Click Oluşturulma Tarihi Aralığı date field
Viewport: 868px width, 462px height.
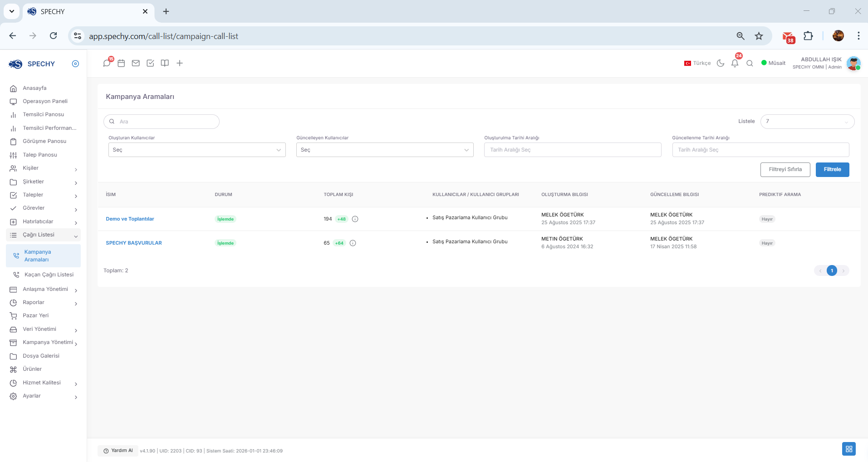click(573, 150)
